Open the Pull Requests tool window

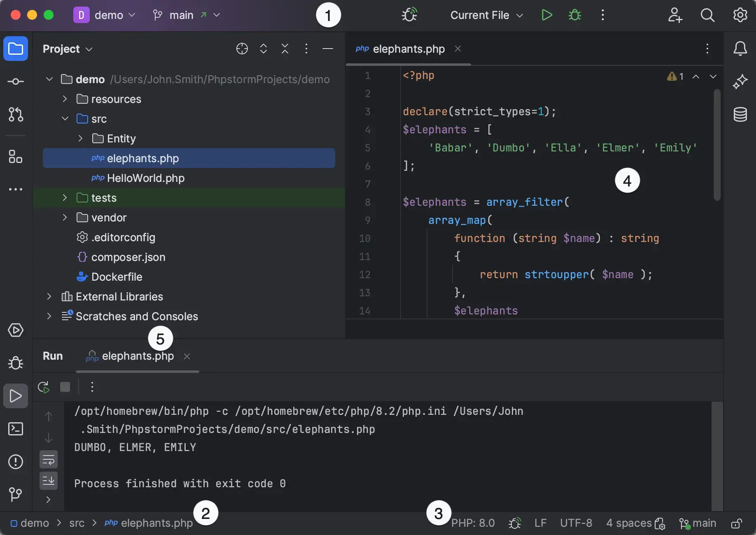tap(16, 114)
